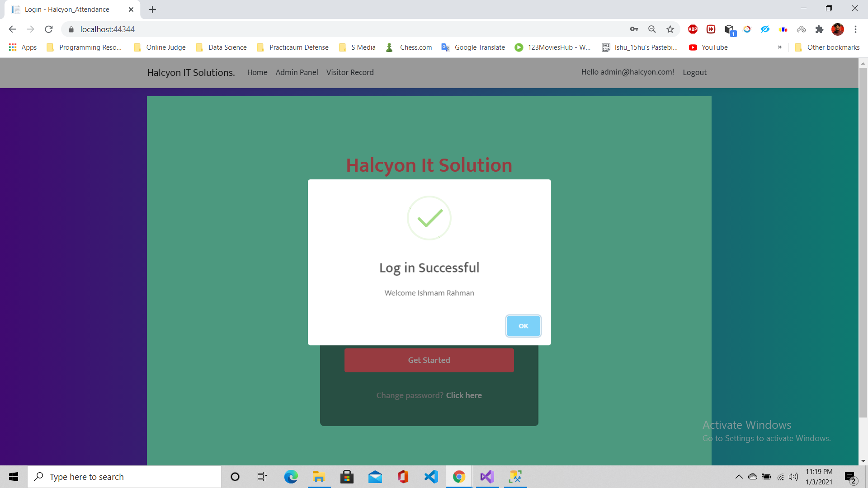Expand hidden bookmarks chevron
The image size is (868, 488).
click(779, 47)
